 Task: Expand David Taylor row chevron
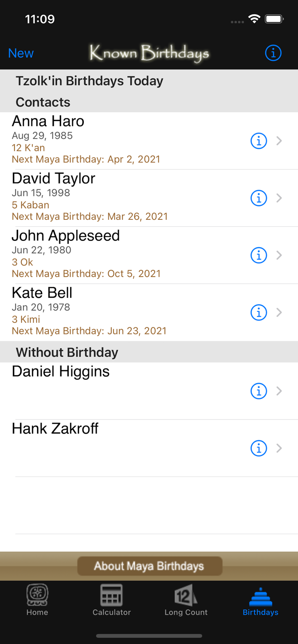coord(280,198)
